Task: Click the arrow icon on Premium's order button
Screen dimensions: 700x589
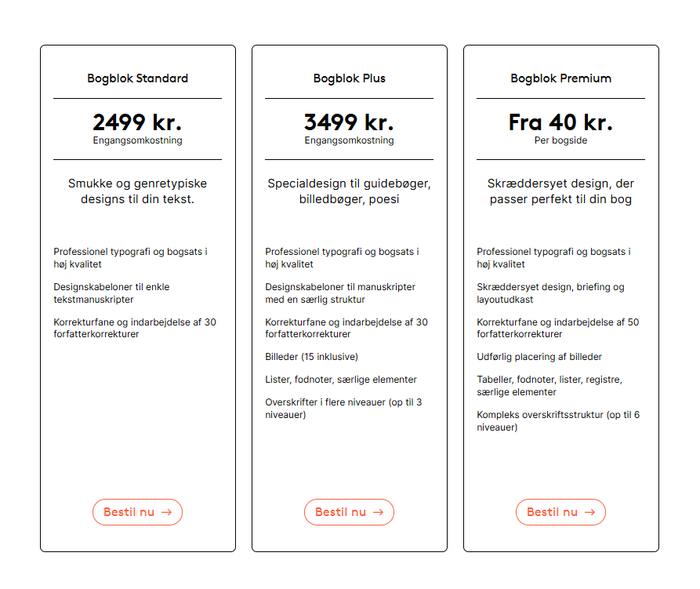Action: point(590,512)
